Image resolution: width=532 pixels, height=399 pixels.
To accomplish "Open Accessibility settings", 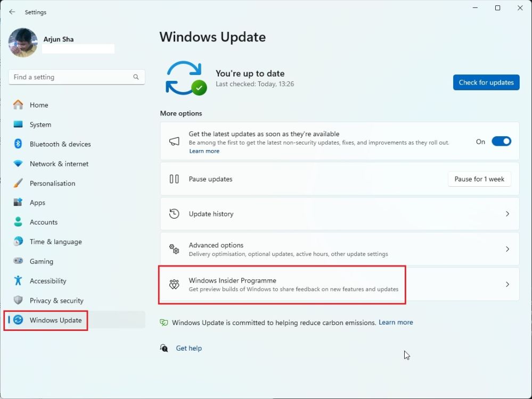I will click(x=77, y=281).
